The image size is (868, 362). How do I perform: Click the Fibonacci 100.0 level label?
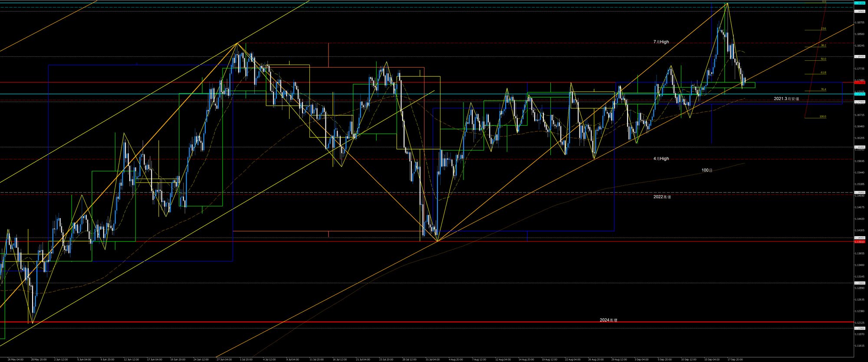822,117
